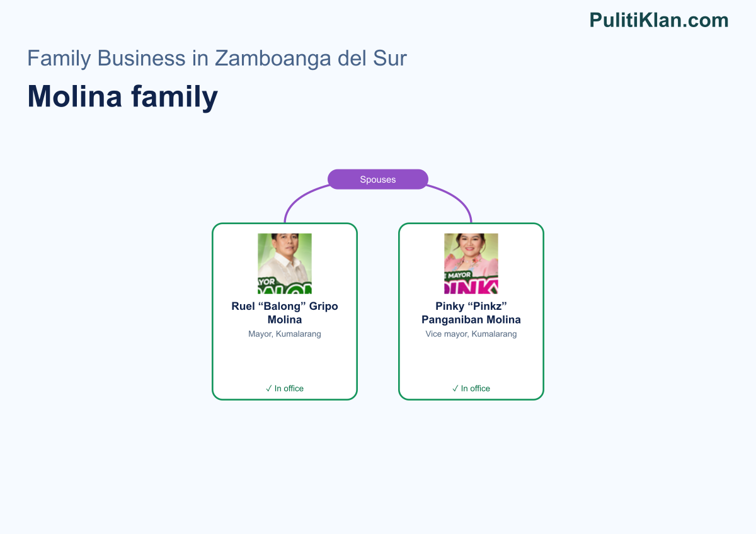Click the In office checkmark on Pinky's card
The width and height of the screenshot is (756, 534).
pyautogui.click(x=455, y=389)
